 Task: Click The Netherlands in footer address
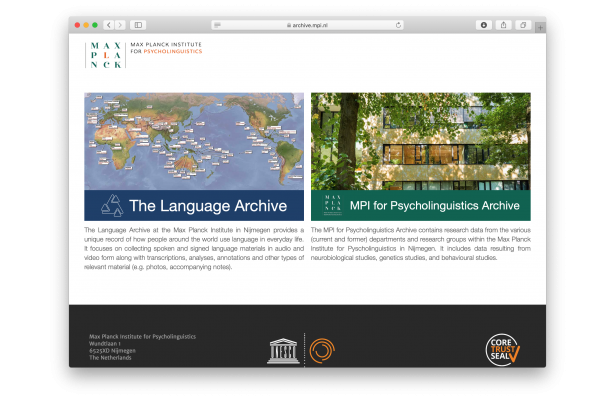tap(110, 358)
